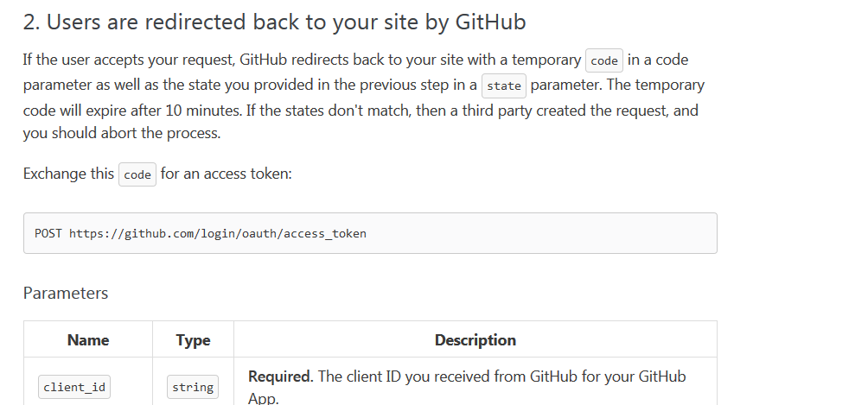The width and height of the screenshot is (868, 405).
Task: Click 'you should abort the process' line
Action: [x=122, y=133]
